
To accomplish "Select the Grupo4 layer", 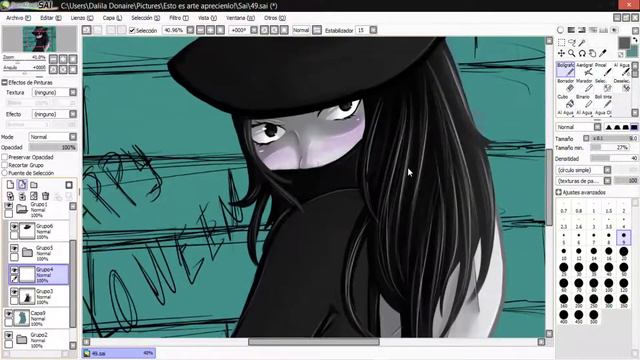I will (x=39, y=274).
